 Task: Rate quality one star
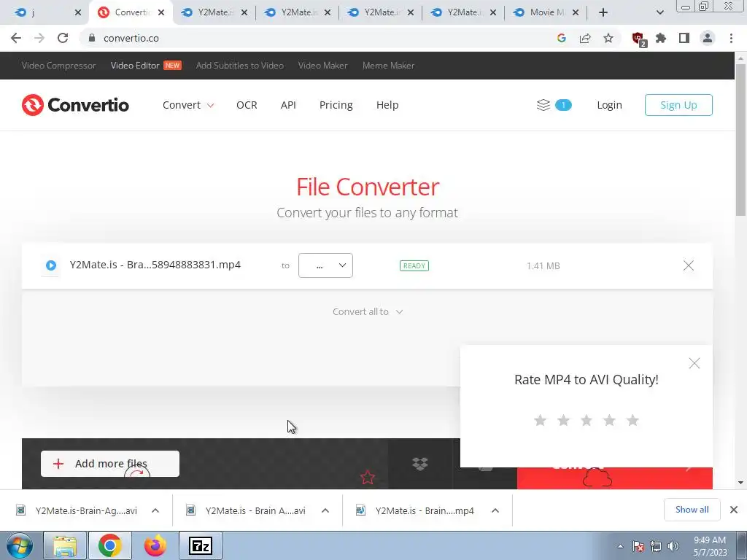540,420
